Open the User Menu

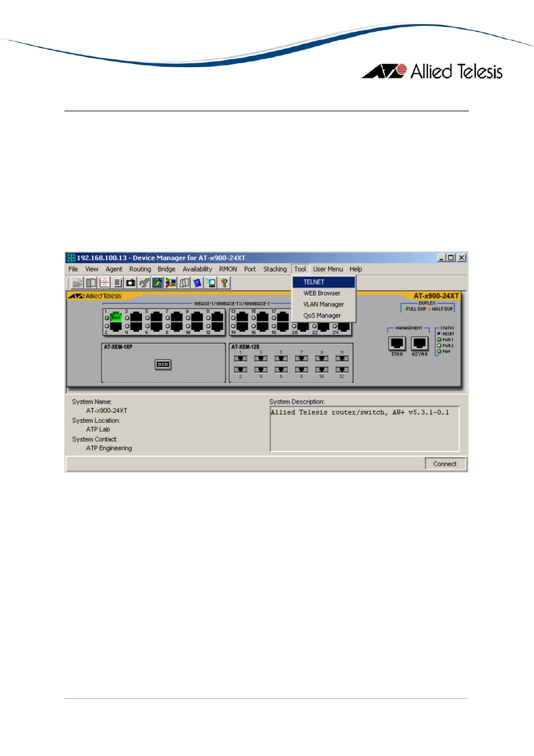coord(328,269)
